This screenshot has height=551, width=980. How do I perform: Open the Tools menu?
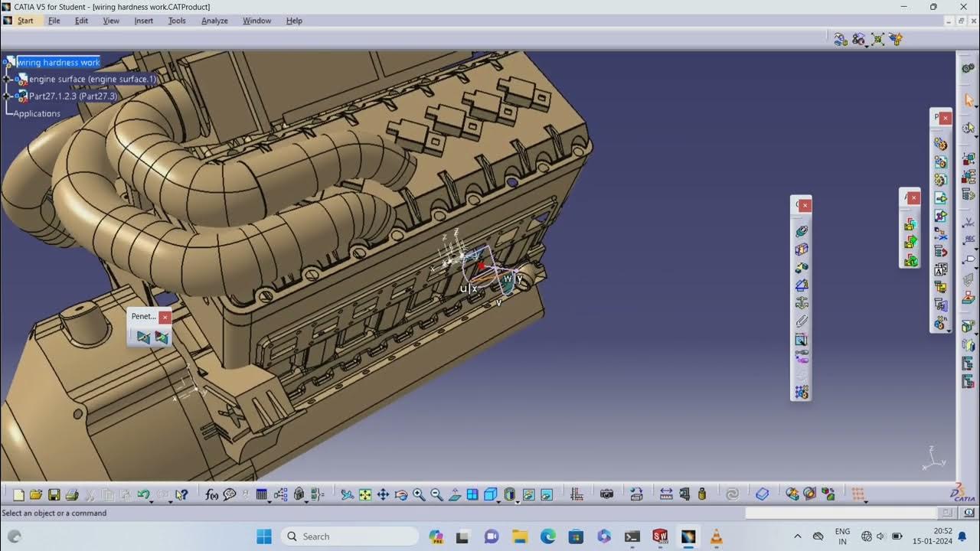coord(177,21)
